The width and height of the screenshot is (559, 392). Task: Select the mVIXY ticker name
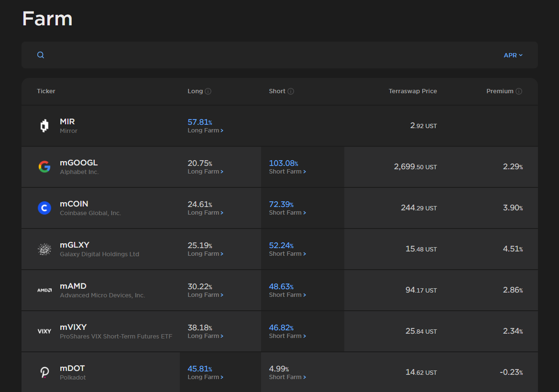pos(73,327)
